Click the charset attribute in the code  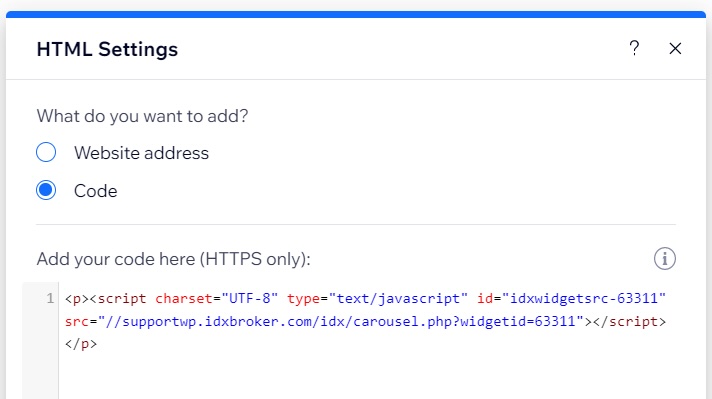[184, 299]
